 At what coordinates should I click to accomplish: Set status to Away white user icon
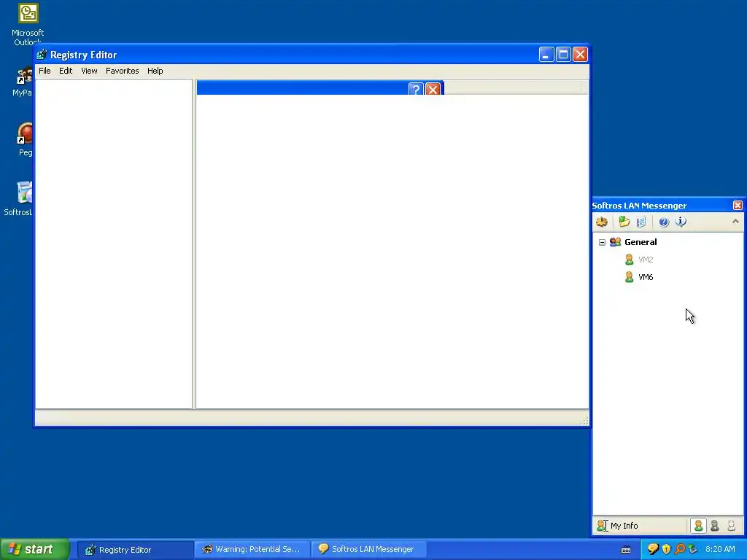click(x=731, y=526)
